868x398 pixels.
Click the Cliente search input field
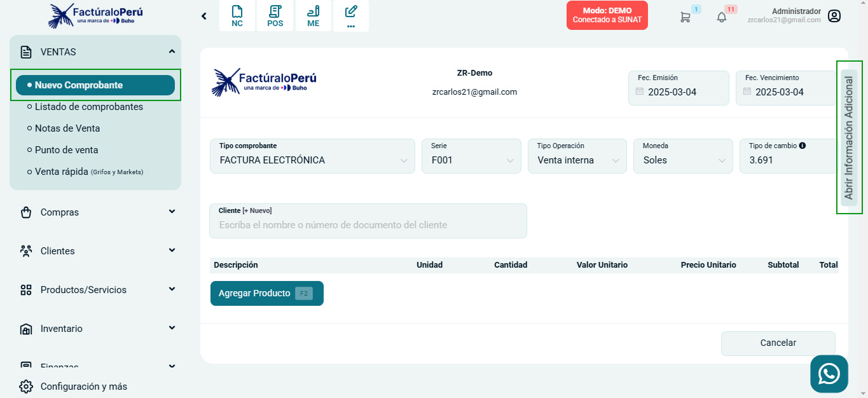[368, 225]
